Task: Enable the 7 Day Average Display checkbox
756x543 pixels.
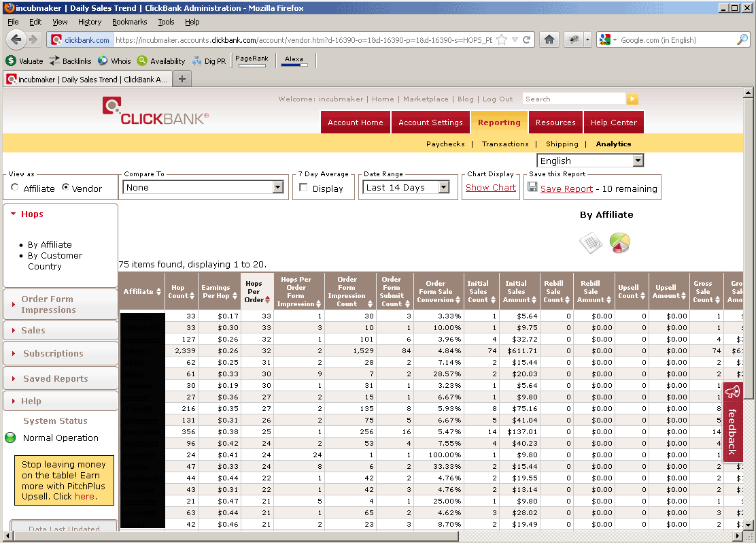Action: click(304, 188)
